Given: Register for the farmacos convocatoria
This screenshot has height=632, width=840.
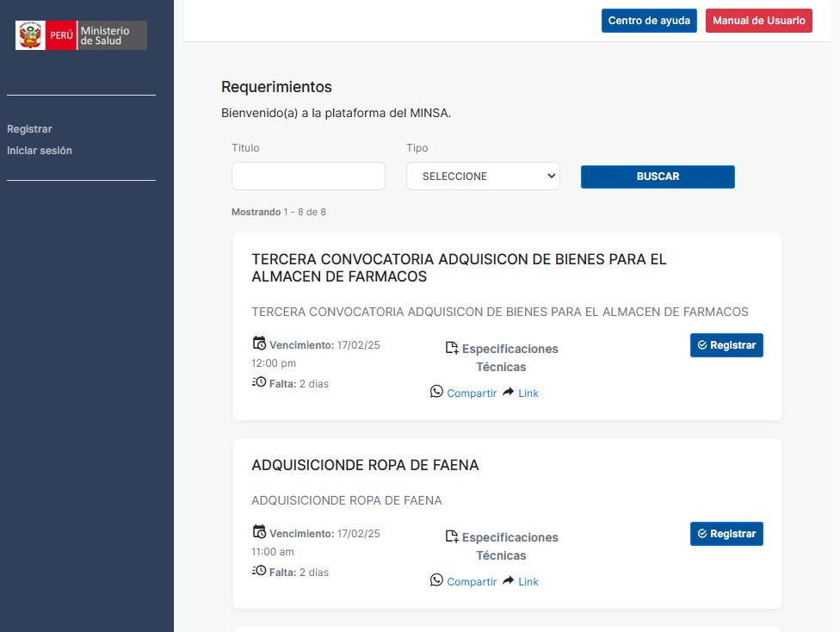Looking at the screenshot, I should click(x=726, y=345).
